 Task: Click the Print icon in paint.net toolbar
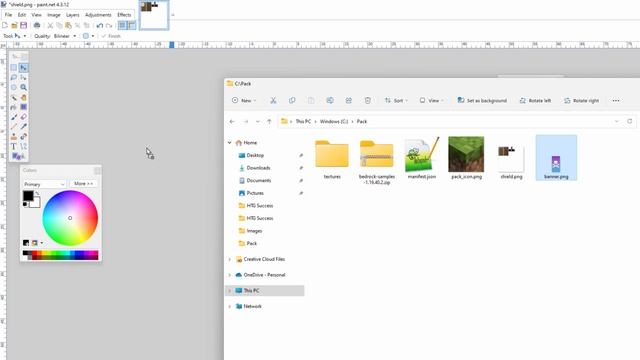37,25
